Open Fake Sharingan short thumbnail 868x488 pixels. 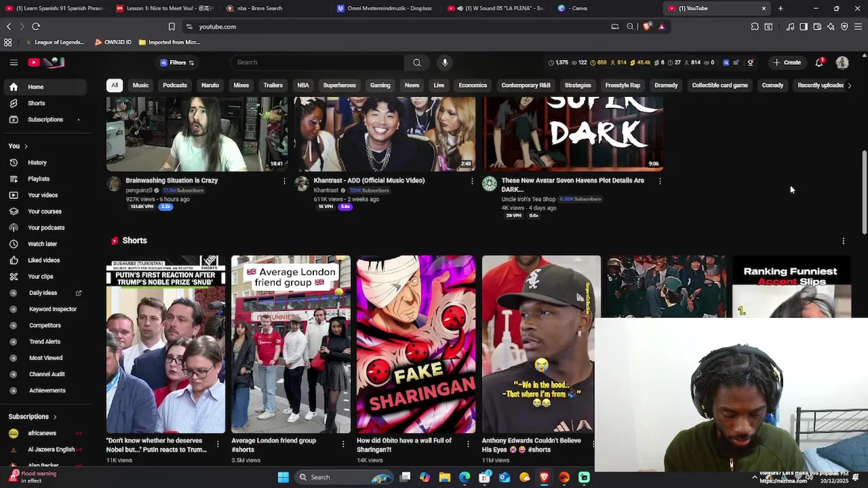pyautogui.click(x=416, y=344)
